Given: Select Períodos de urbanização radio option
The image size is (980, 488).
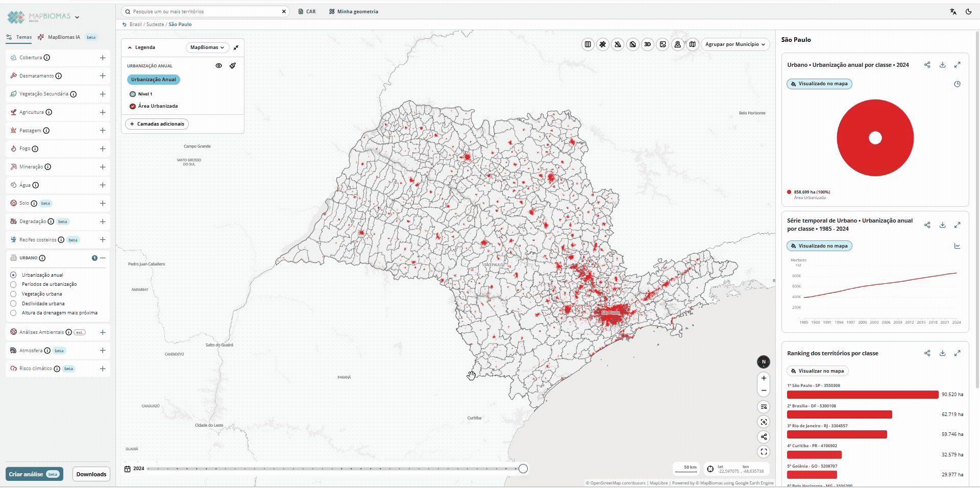Looking at the screenshot, I should 13,284.
